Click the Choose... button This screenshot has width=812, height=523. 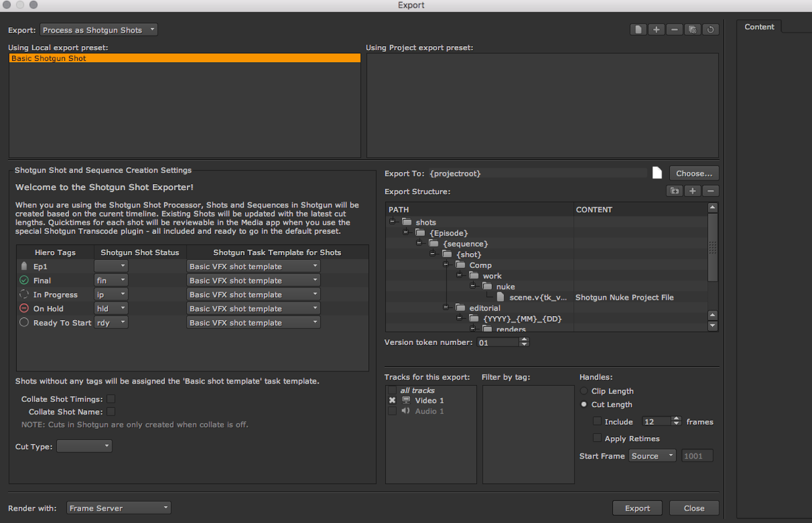click(694, 173)
